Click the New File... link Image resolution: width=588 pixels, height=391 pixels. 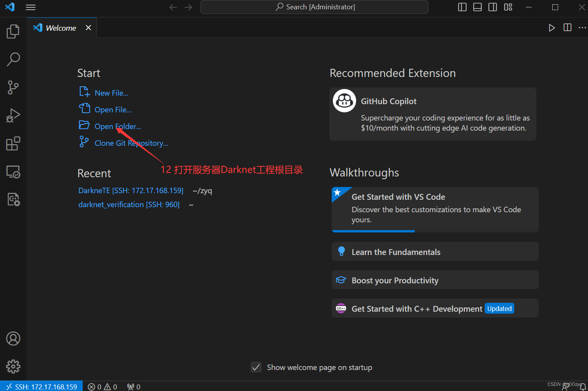(x=111, y=93)
